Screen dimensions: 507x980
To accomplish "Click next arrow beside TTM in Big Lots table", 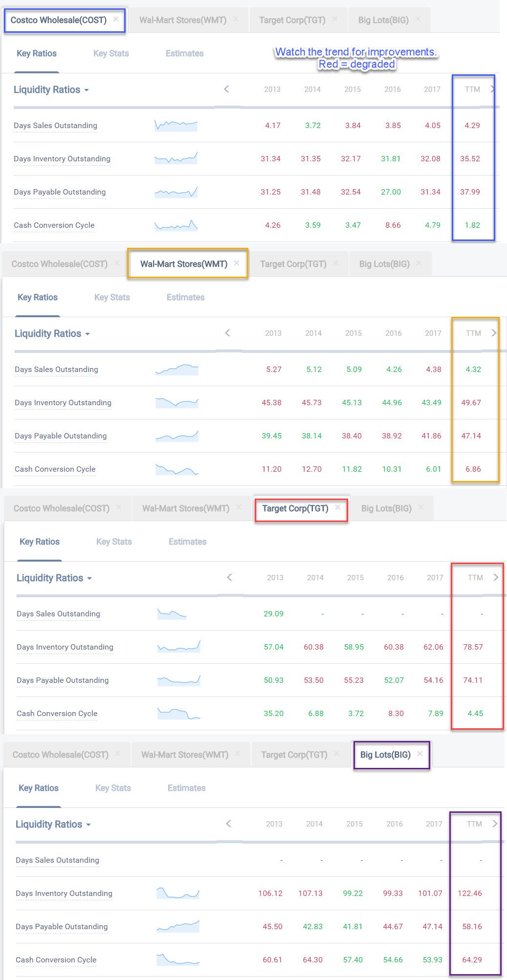I will [x=495, y=824].
